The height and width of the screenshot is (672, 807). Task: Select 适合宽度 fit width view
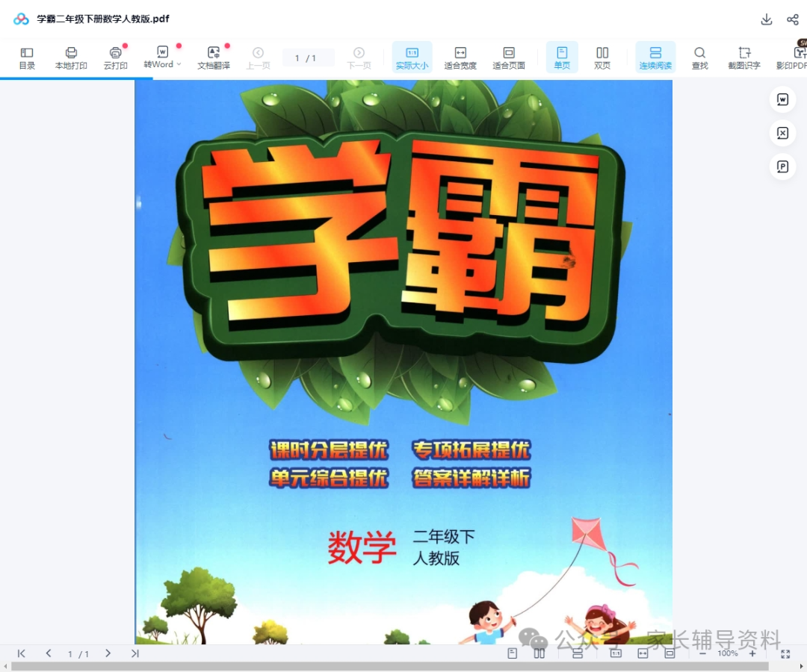point(460,58)
